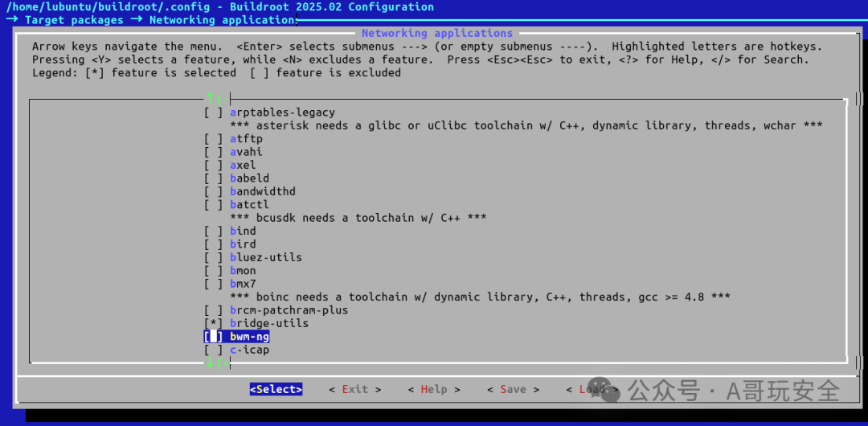Screen dimensions: 868x426
Task: Select the bmon entry label
Action: 243,271
